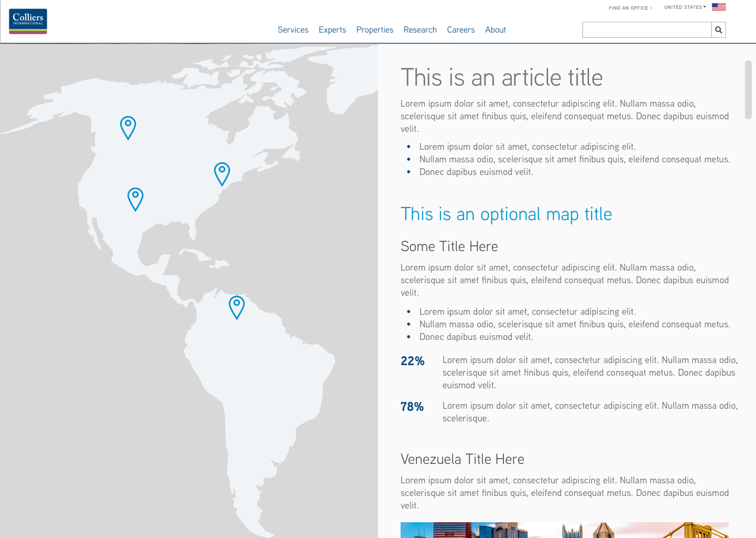Go to the Properties navigation item
The height and width of the screenshot is (538, 756).
click(x=374, y=30)
